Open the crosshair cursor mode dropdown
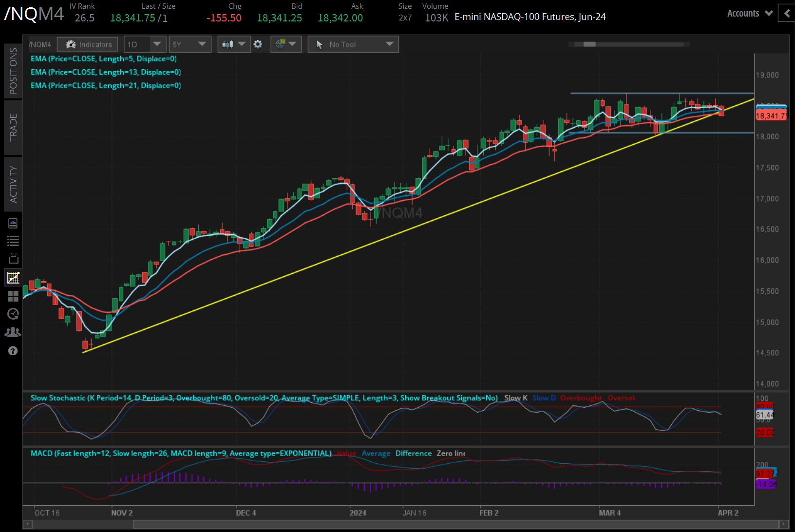 pos(285,44)
